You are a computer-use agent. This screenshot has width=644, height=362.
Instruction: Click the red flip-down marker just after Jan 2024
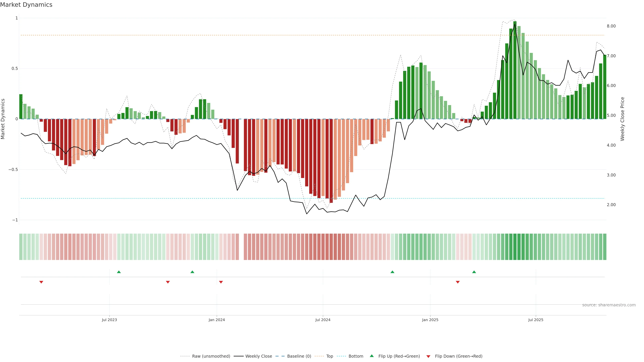221,282
